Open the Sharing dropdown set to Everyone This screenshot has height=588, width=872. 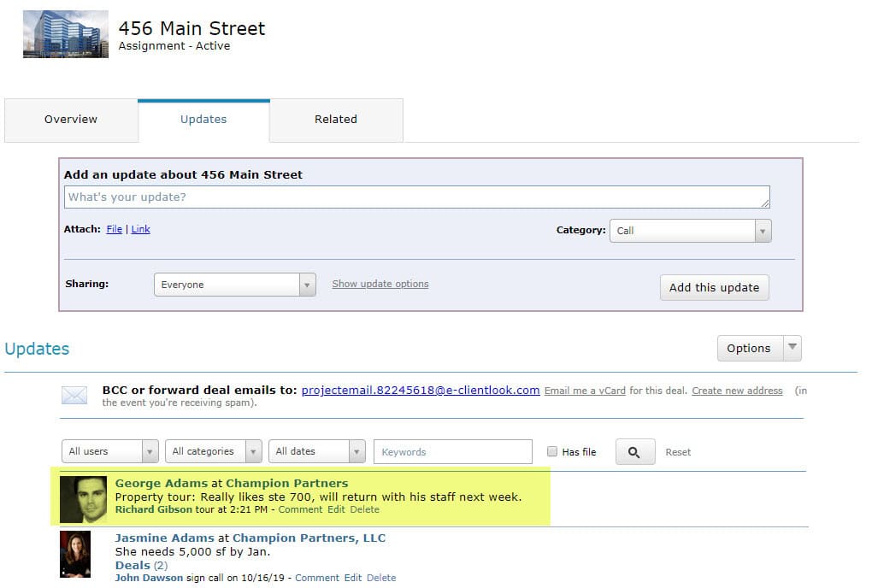click(235, 285)
